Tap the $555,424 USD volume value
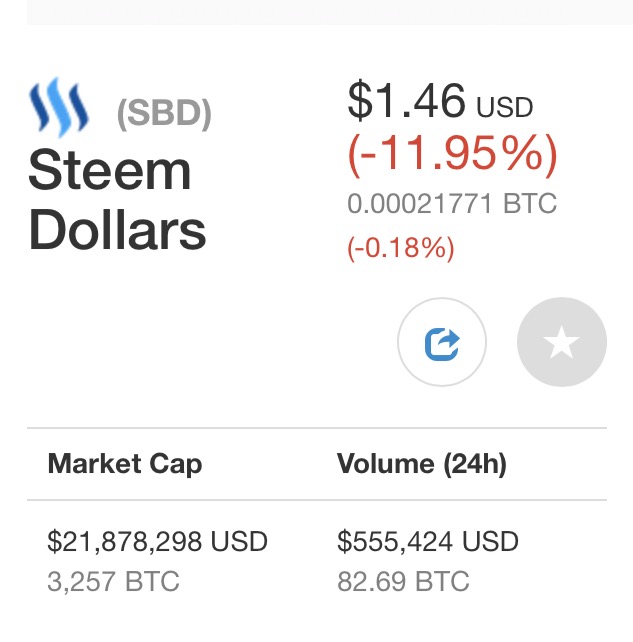633x642 pixels. click(428, 542)
